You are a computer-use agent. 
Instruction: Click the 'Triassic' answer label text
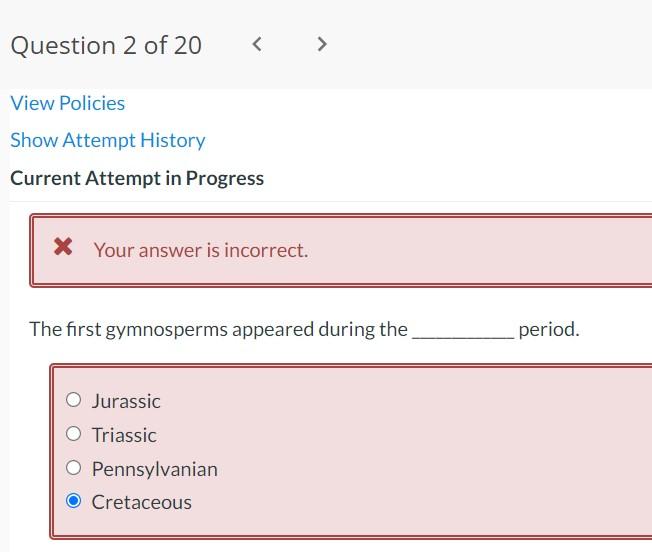tap(124, 435)
